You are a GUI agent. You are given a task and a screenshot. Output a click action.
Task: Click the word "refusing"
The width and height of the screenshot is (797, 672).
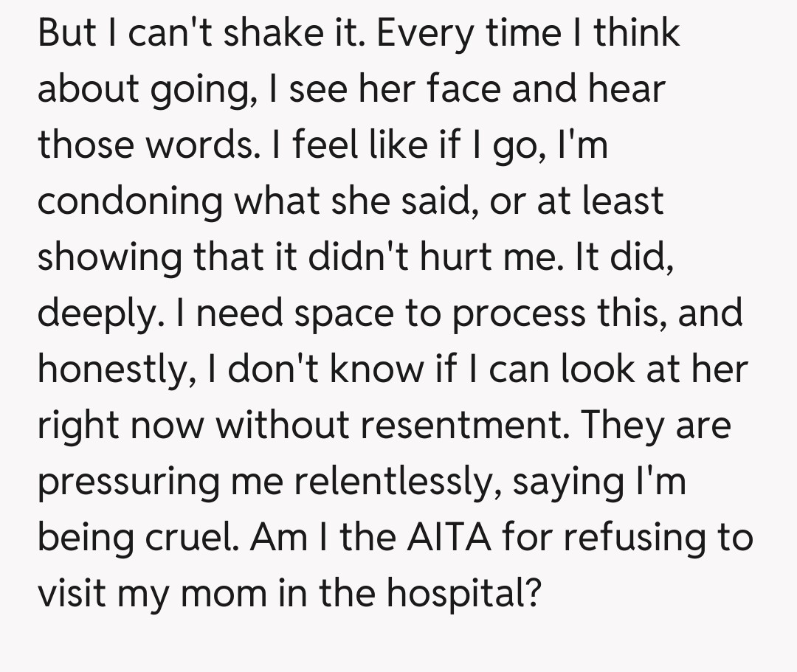[x=627, y=536]
